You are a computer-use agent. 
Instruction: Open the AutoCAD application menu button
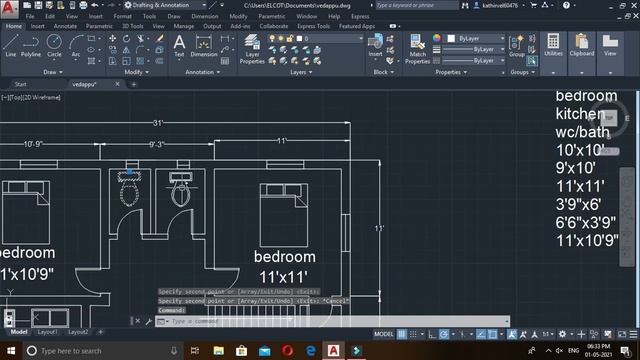[9, 9]
